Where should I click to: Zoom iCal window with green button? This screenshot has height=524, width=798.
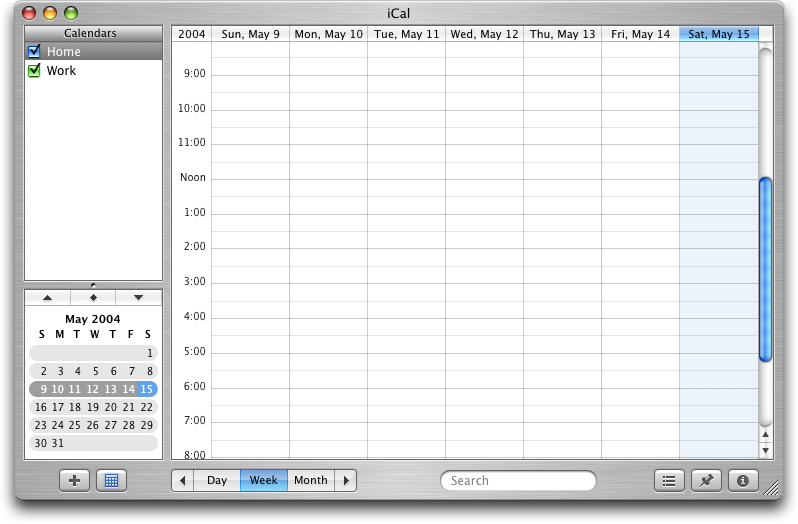coord(71,13)
